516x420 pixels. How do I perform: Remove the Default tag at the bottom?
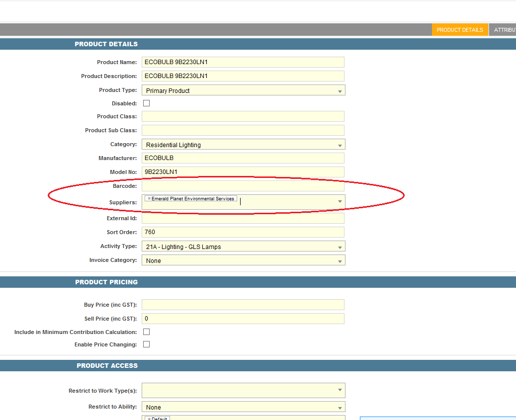click(149, 419)
